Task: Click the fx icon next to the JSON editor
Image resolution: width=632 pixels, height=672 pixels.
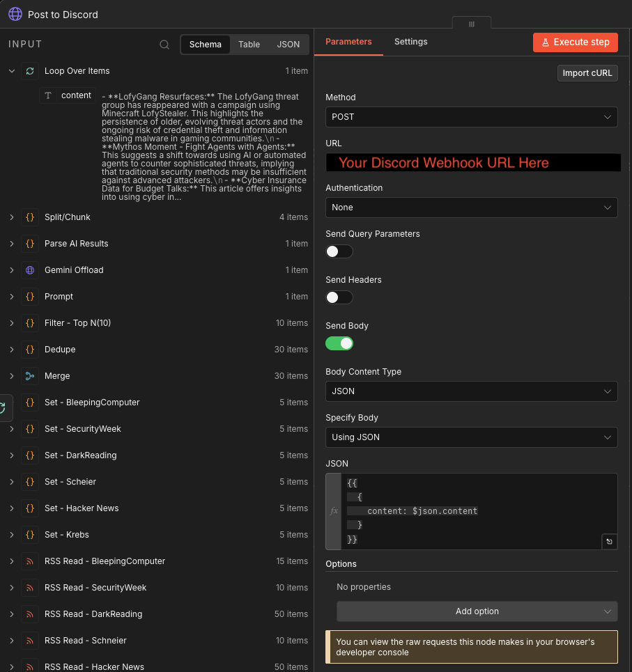Action: coord(334,510)
